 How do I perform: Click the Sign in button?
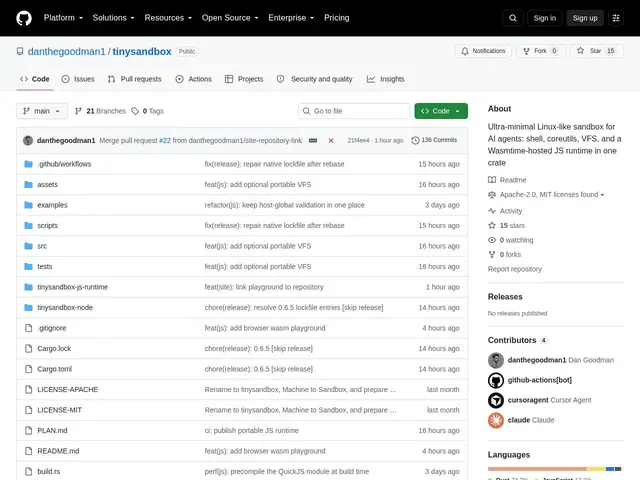pos(544,18)
